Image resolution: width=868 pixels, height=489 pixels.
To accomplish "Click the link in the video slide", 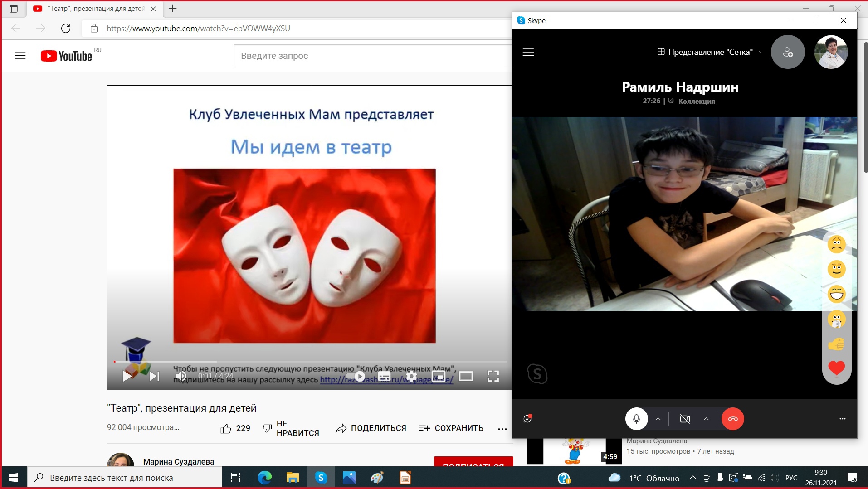I will 386,380.
